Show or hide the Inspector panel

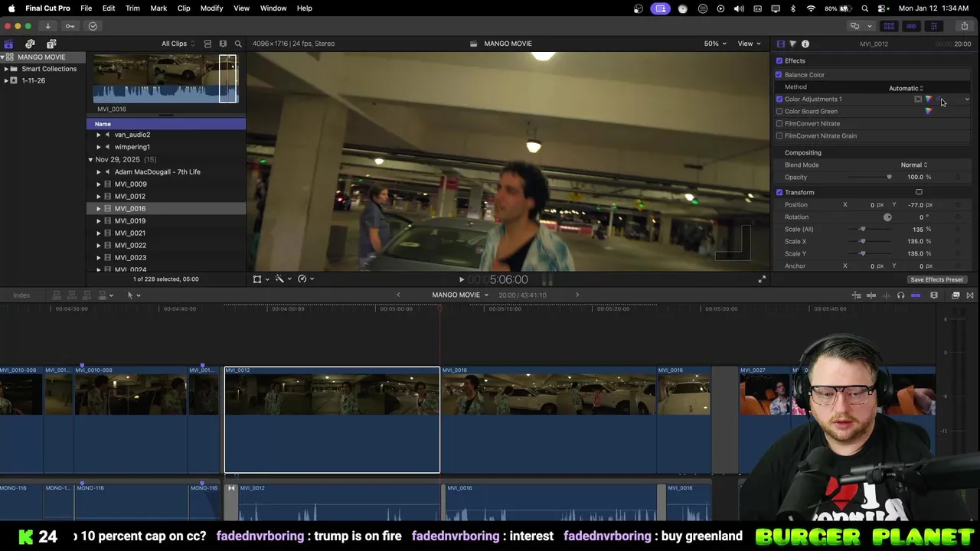(x=933, y=26)
